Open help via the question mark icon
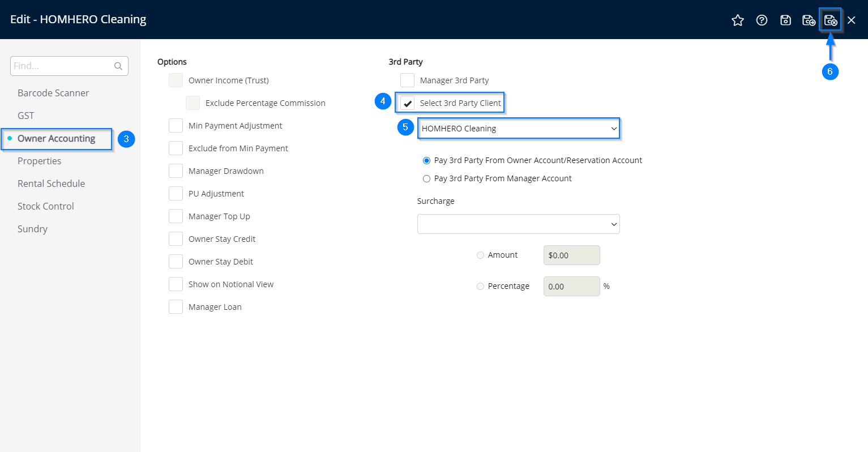This screenshot has width=868, height=452. coord(762,20)
